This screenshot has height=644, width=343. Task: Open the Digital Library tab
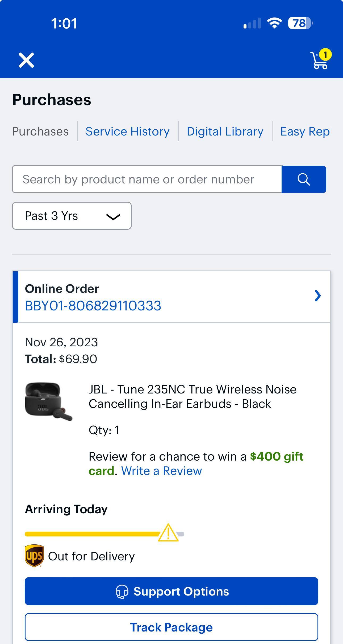click(x=225, y=131)
